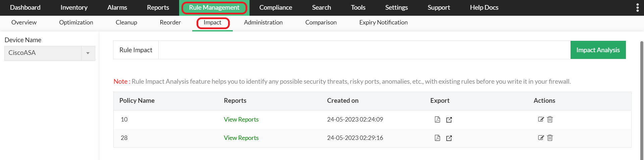Expand the Device Name dropdown arrow
Viewport: 644px width, 160px height.
[88, 53]
